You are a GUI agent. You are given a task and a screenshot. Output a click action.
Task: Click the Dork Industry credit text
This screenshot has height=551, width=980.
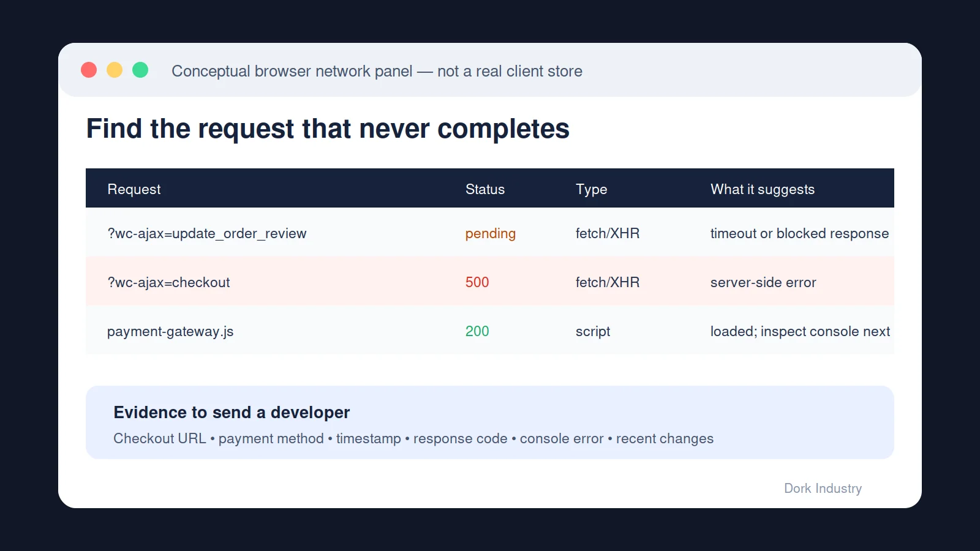[x=823, y=488]
